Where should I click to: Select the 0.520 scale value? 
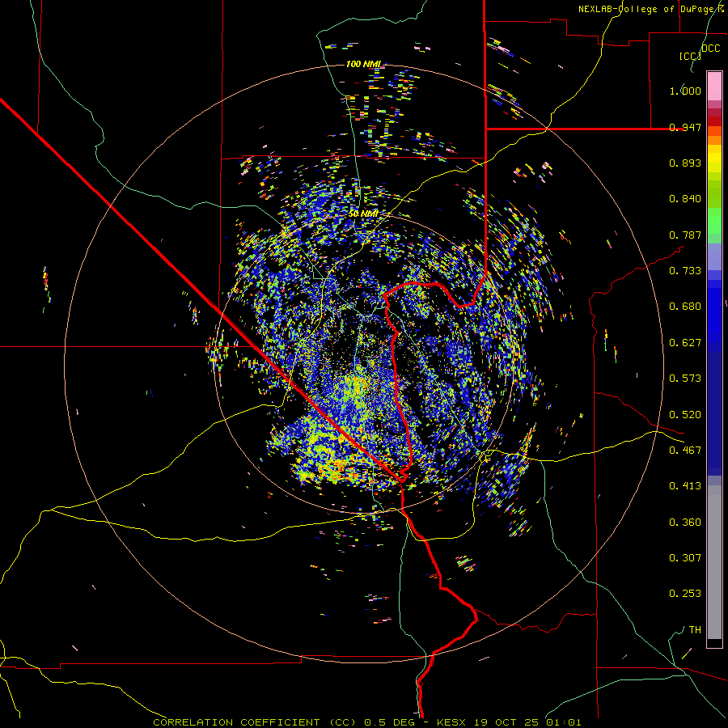pos(685,415)
